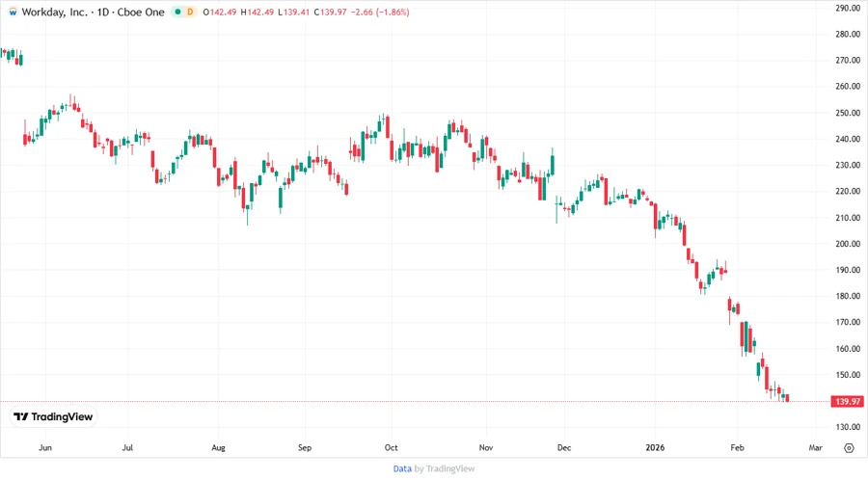
Task: Select the 139.97 current price label
Action: point(848,402)
